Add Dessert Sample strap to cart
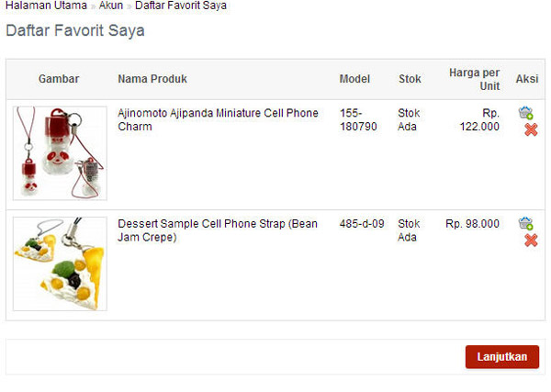This screenshot has height=392, width=551. pos(525,223)
